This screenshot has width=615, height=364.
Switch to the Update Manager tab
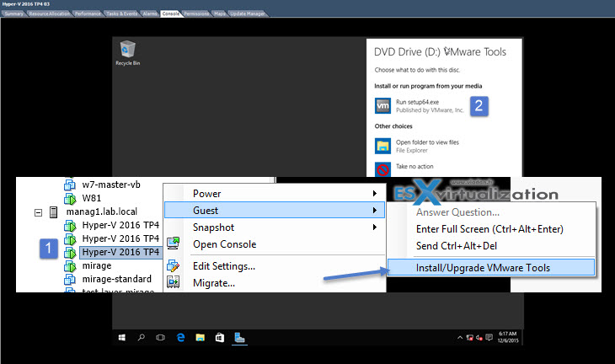(248, 13)
